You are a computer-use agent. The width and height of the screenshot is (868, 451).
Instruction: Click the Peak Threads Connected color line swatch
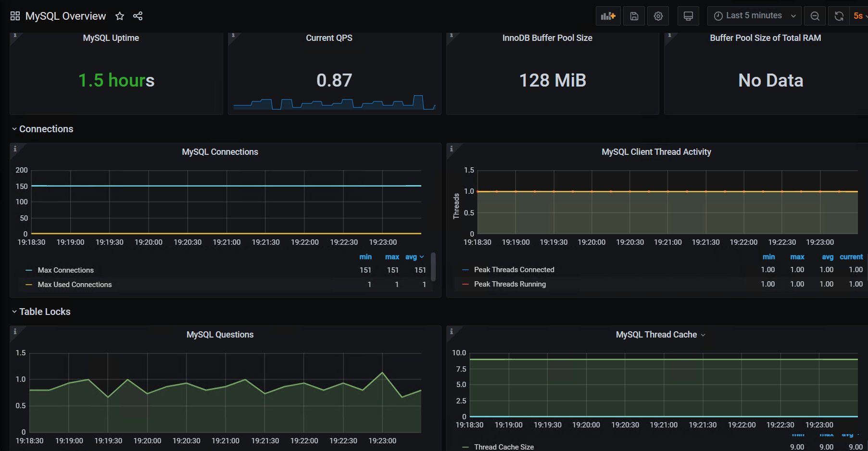(x=465, y=270)
